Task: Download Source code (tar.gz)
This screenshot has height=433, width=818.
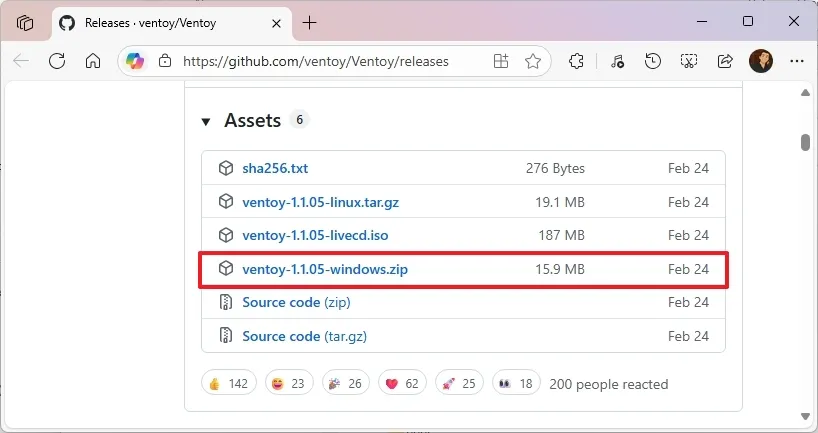Action: coord(305,336)
